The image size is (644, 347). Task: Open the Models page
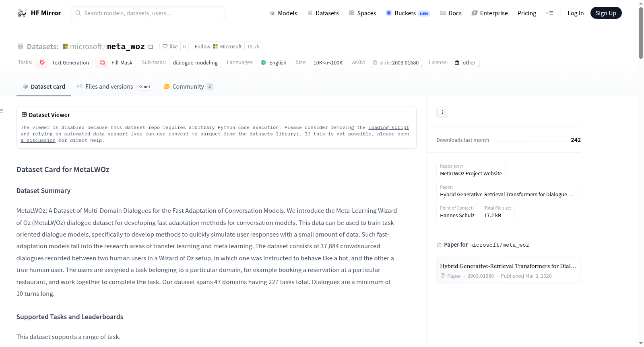(x=283, y=13)
